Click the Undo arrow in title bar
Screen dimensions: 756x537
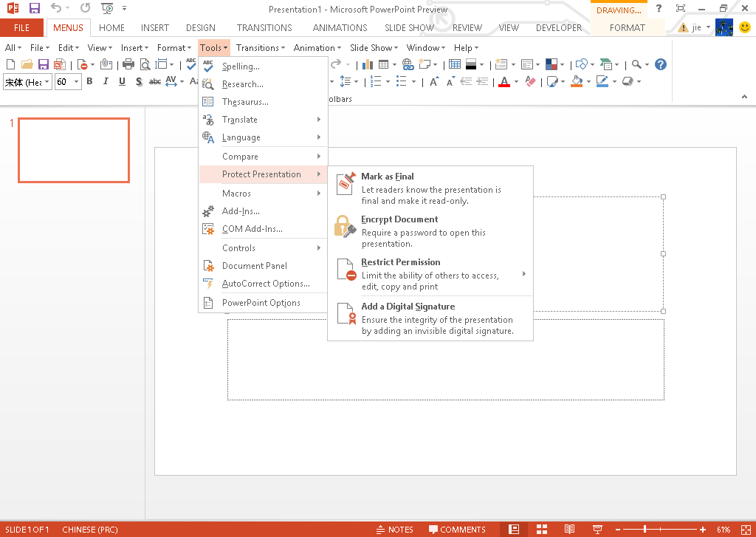coord(56,8)
